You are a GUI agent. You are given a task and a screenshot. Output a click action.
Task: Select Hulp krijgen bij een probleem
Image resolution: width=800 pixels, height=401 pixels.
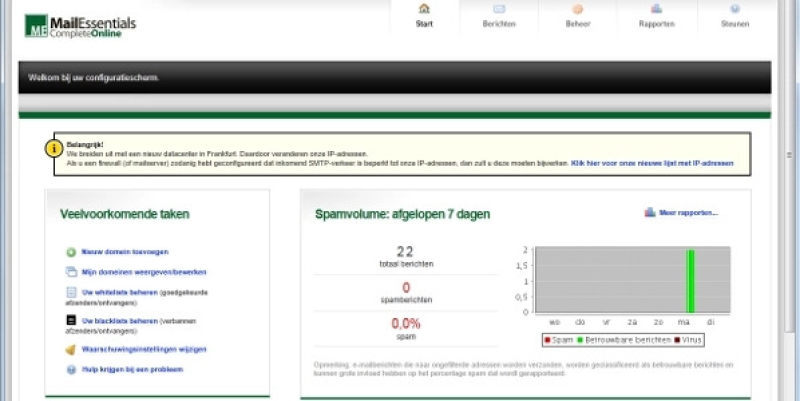(131, 369)
